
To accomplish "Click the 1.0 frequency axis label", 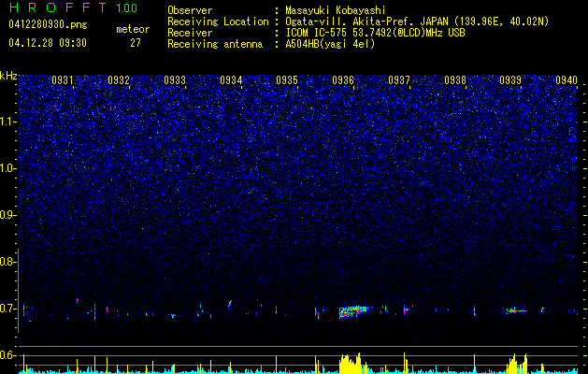I will point(8,168).
